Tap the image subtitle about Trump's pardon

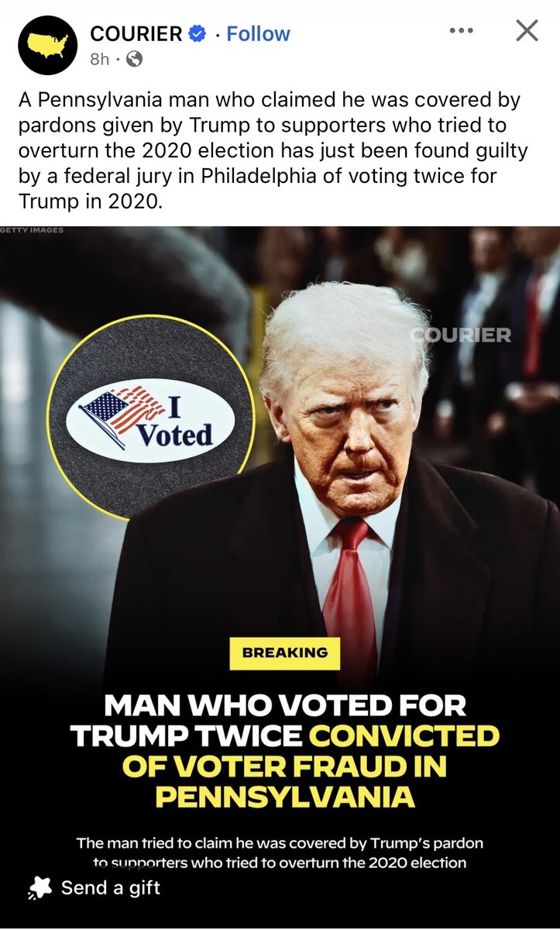[280, 852]
